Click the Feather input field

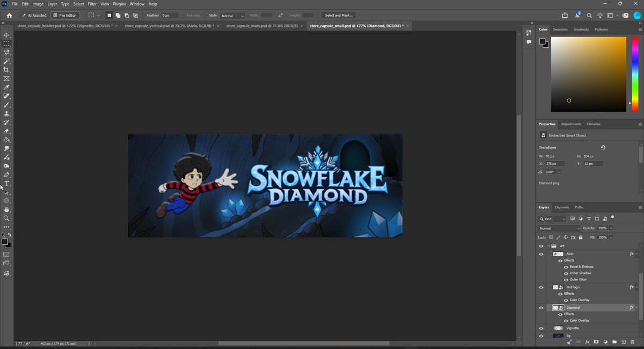click(170, 16)
